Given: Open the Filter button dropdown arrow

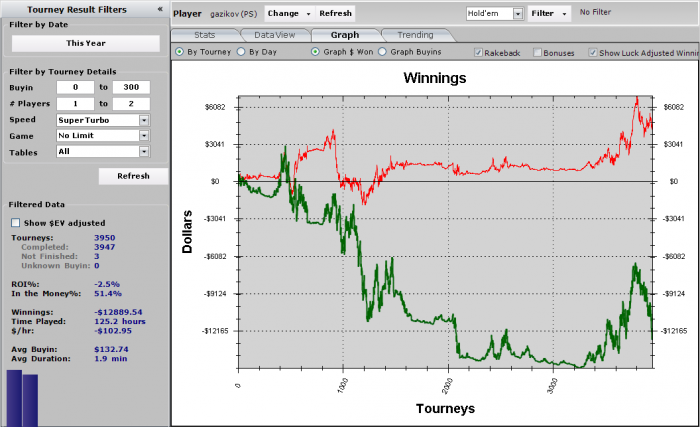Looking at the screenshot, I should (564, 14).
